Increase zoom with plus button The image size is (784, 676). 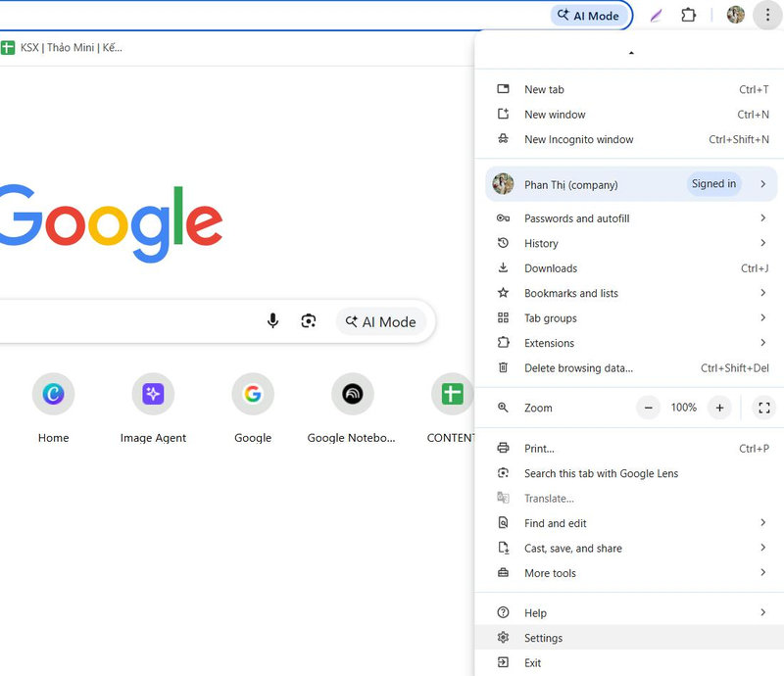click(x=719, y=408)
